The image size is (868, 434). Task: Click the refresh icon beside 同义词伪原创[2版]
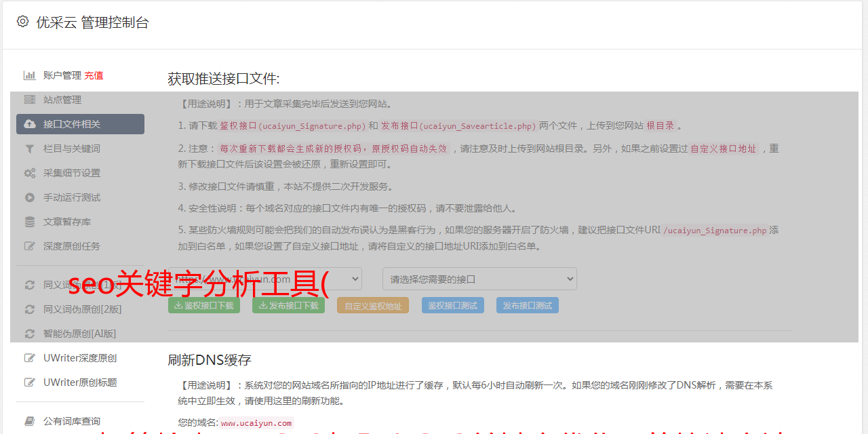point(30,309)
